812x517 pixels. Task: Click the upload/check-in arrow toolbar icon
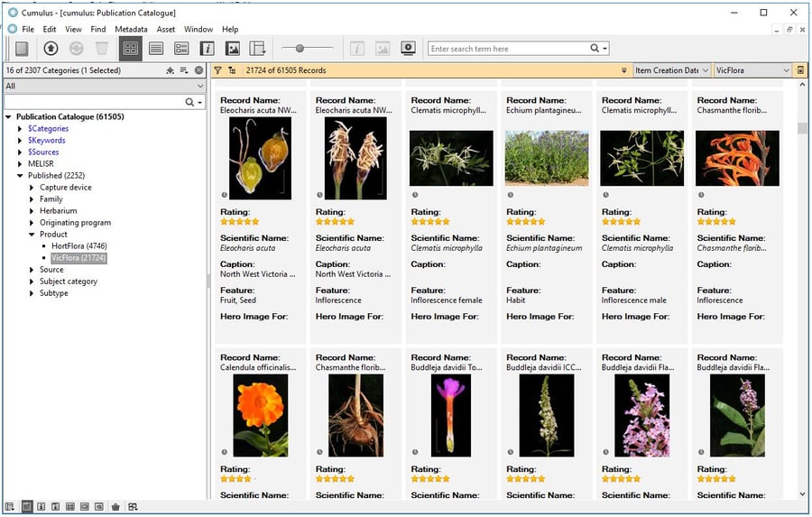point(51,49)
